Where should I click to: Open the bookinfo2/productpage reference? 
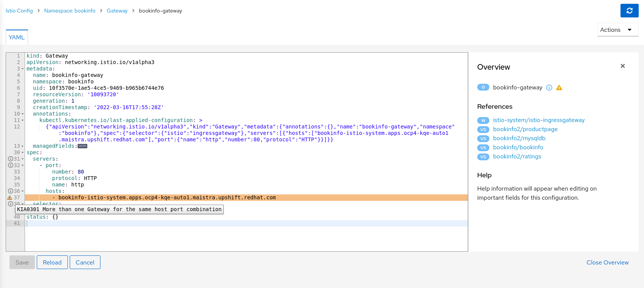525,129
